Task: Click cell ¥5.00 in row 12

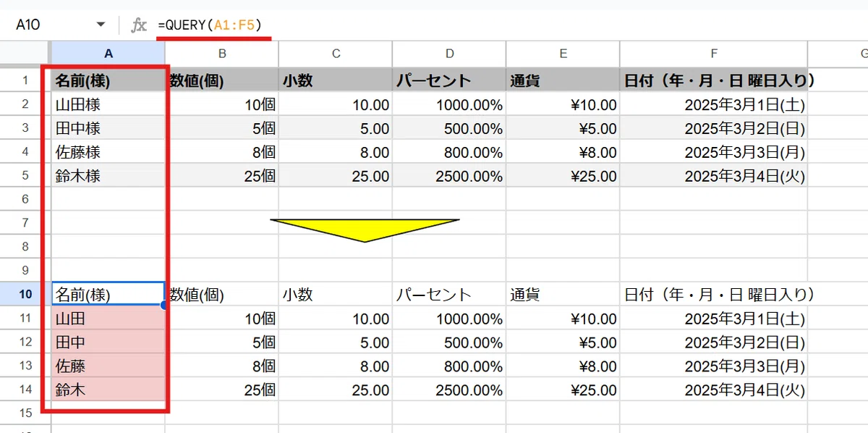Action: point(563,342)
